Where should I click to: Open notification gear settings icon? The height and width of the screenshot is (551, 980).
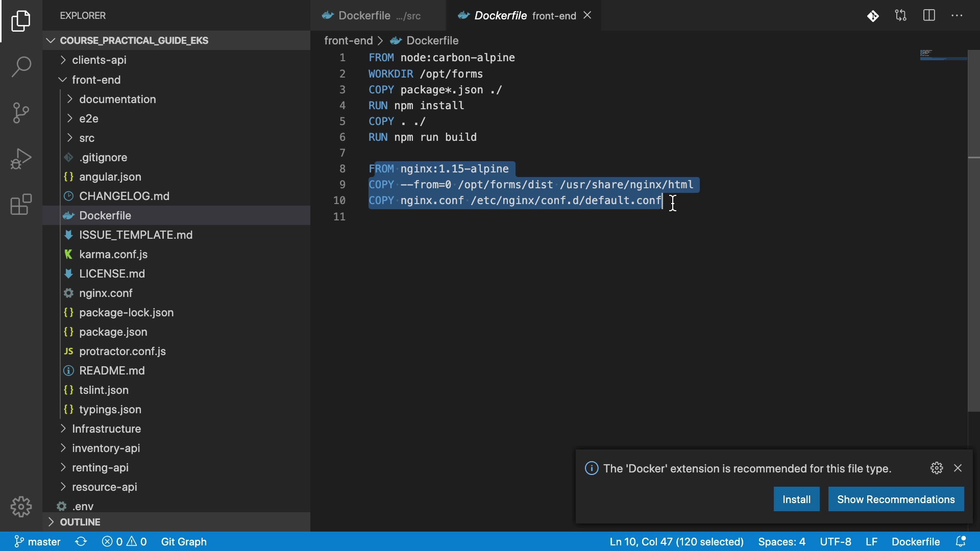tap(937, 468)
